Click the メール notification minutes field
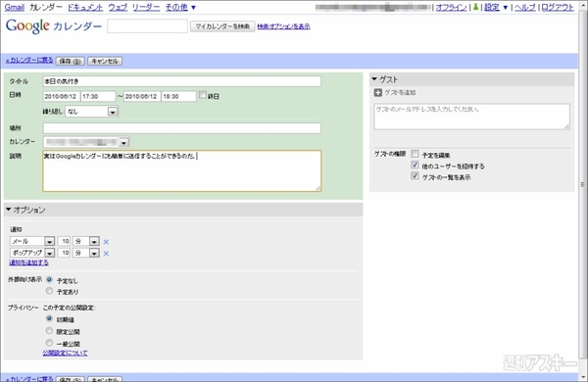Viewport: 588px width, 382px height. (64, 241)
